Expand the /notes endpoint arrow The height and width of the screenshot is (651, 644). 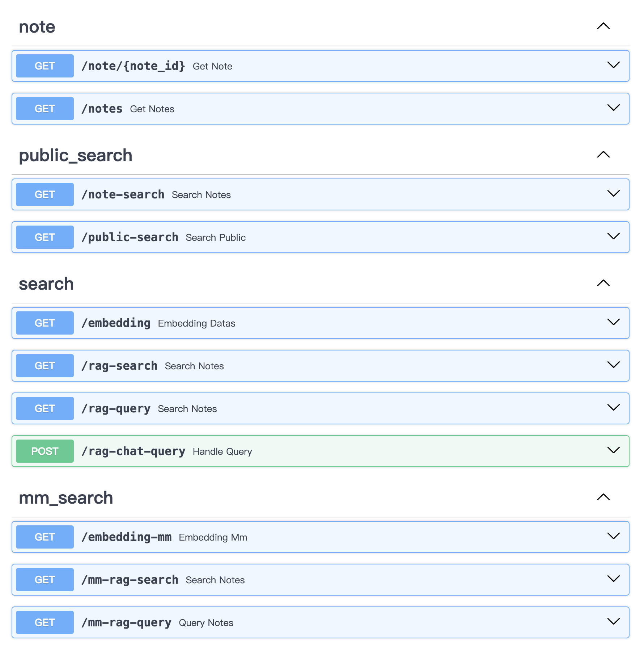(x=613, y=108)
